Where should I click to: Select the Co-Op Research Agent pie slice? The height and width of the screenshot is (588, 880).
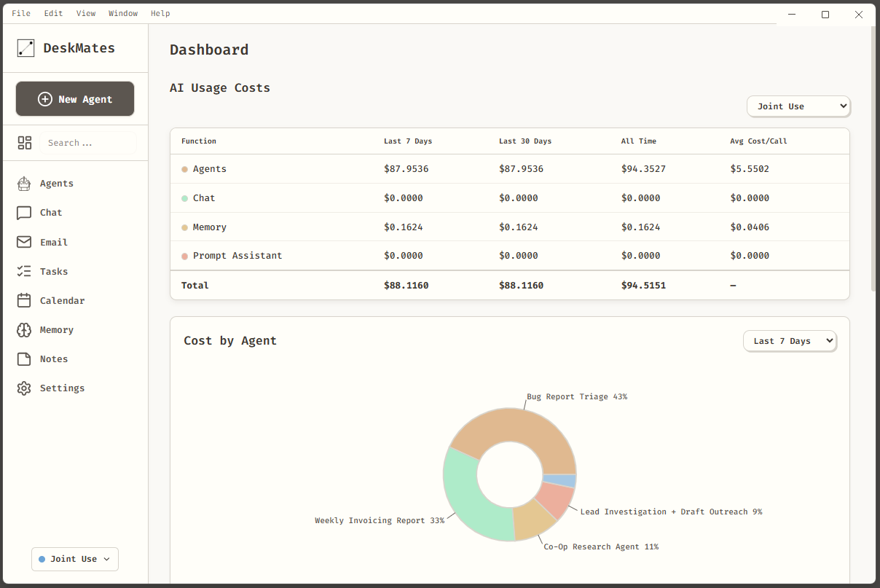pos(533,520)
